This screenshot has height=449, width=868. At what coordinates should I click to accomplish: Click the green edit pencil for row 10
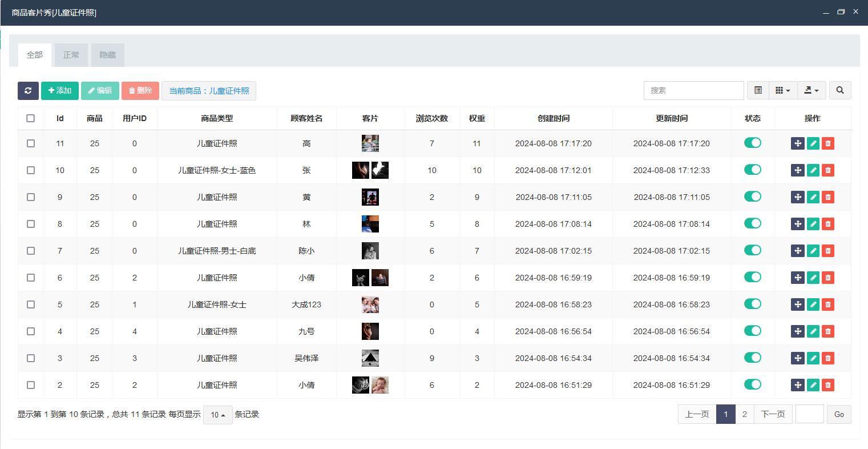tap(813, 170)
